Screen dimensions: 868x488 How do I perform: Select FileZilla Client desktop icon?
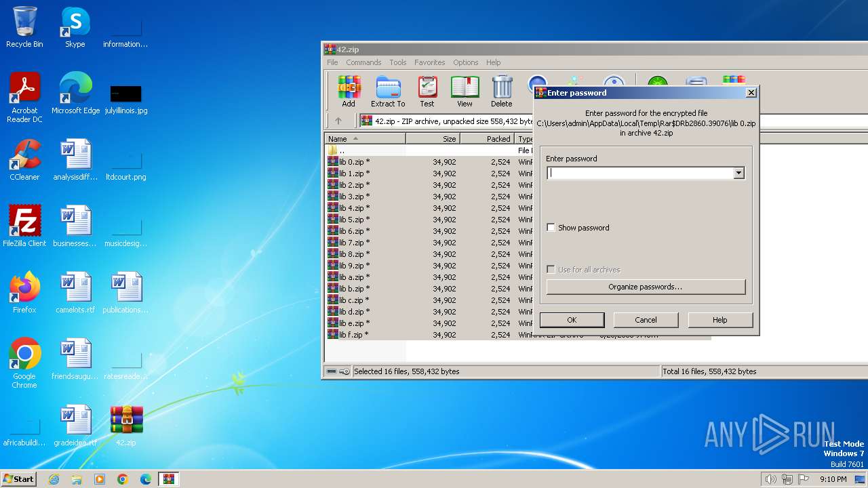[x=24, y=226]
